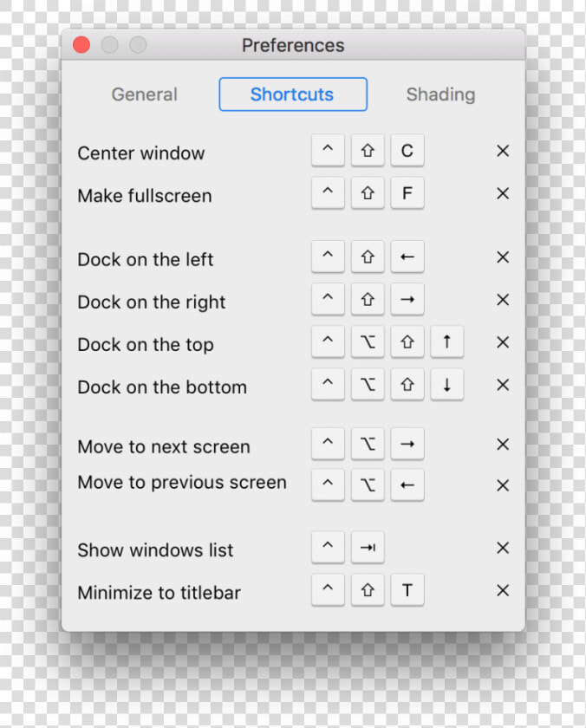The width and height of the screenshot is (586, 728).
Task: Click the T key in Minimize to titlebar
Action: point(407,590)
